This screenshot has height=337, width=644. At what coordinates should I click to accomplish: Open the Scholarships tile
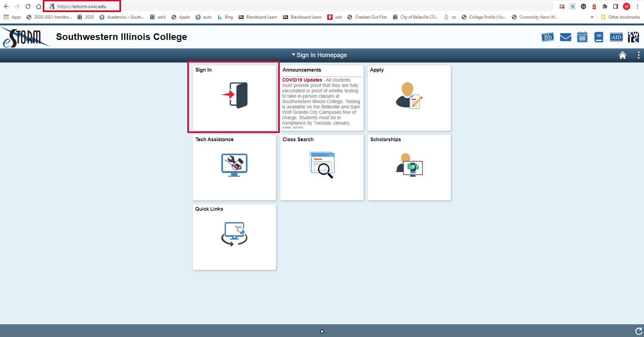[x=409, y=167]
